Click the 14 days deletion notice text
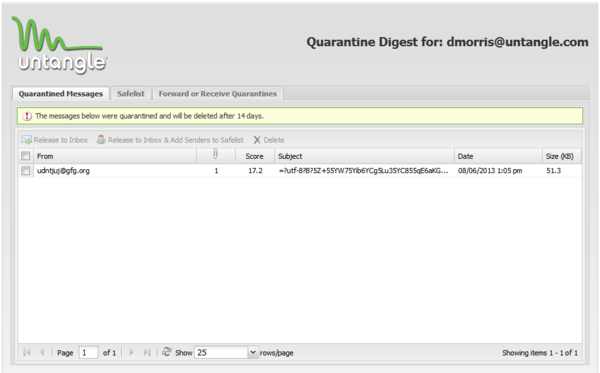The height and width of the screenshot is (373, 600). click(x=149, y=116)
